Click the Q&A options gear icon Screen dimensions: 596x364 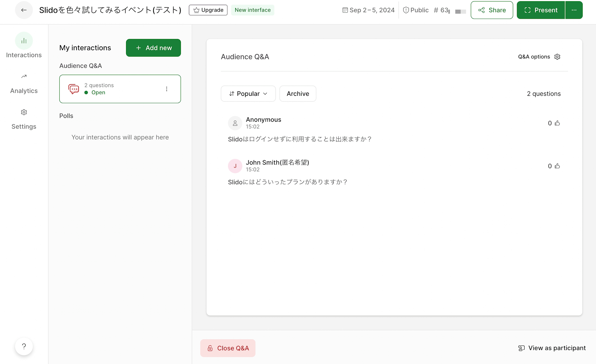point(558,57)
